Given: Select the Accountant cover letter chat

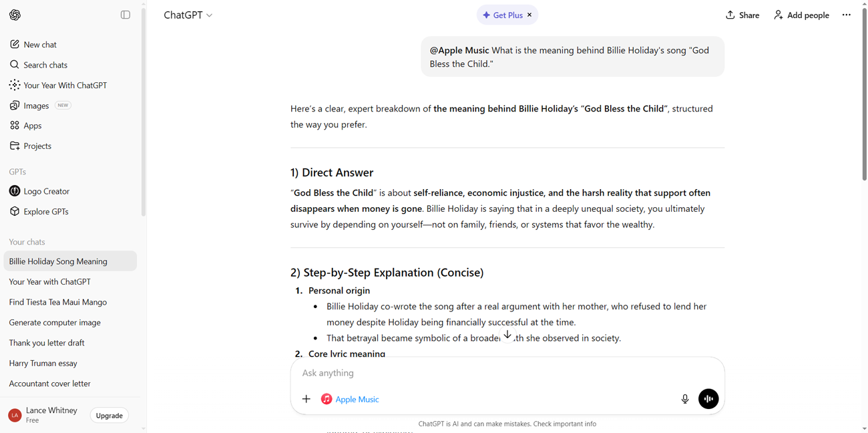Looking at the screenshot, I should coord(50,384).
